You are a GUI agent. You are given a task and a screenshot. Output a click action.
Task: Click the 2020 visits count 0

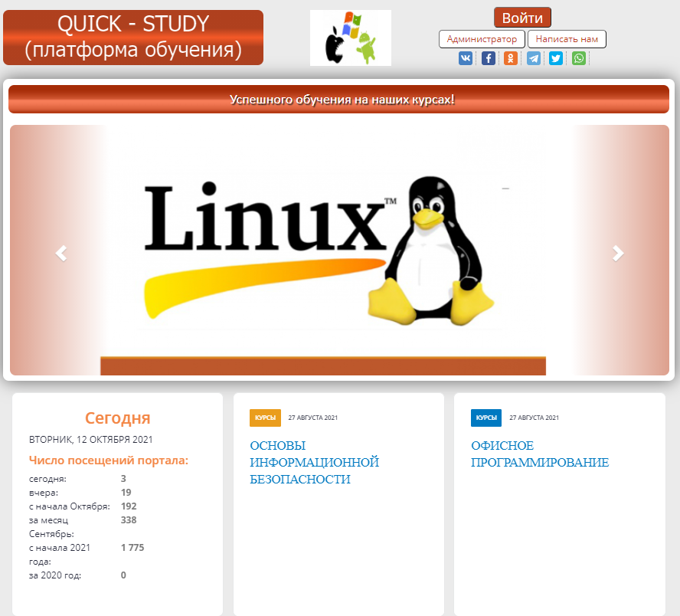[x=123, y=575]
